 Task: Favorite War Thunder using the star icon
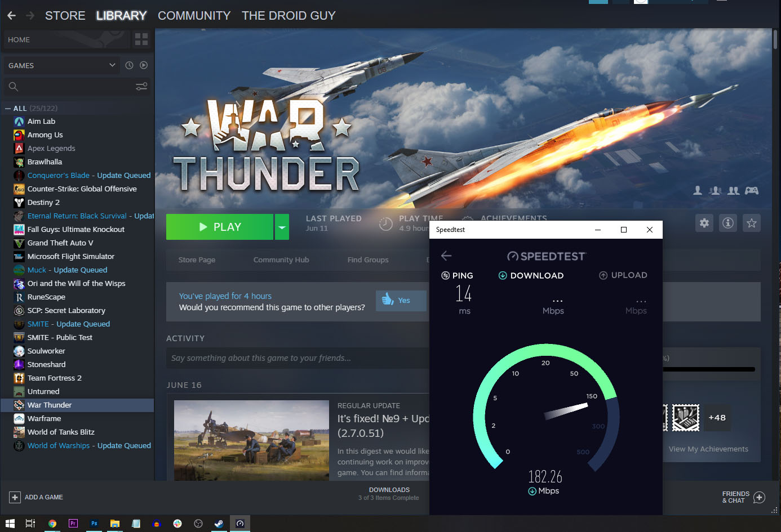click(752, 223)
